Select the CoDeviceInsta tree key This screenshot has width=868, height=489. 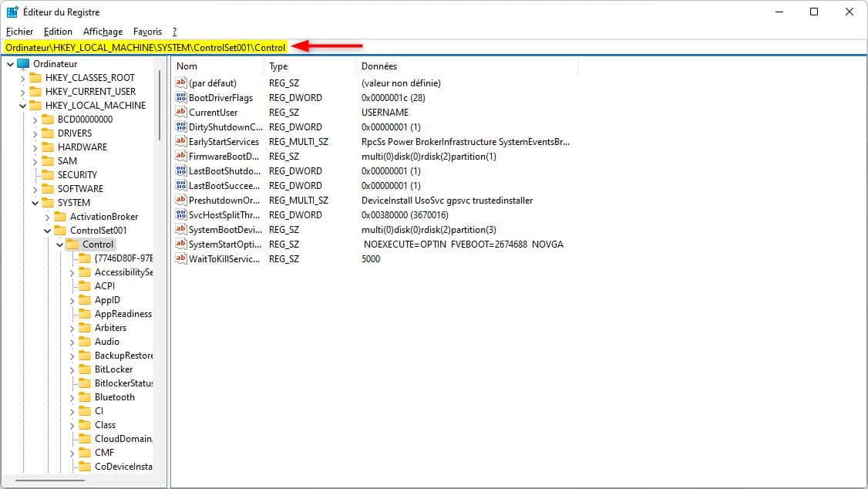[123, 467]
